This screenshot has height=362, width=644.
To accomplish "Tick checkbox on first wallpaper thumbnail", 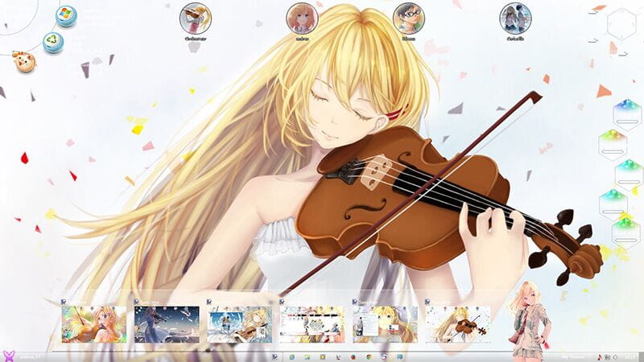I will [x=65, y=302].
